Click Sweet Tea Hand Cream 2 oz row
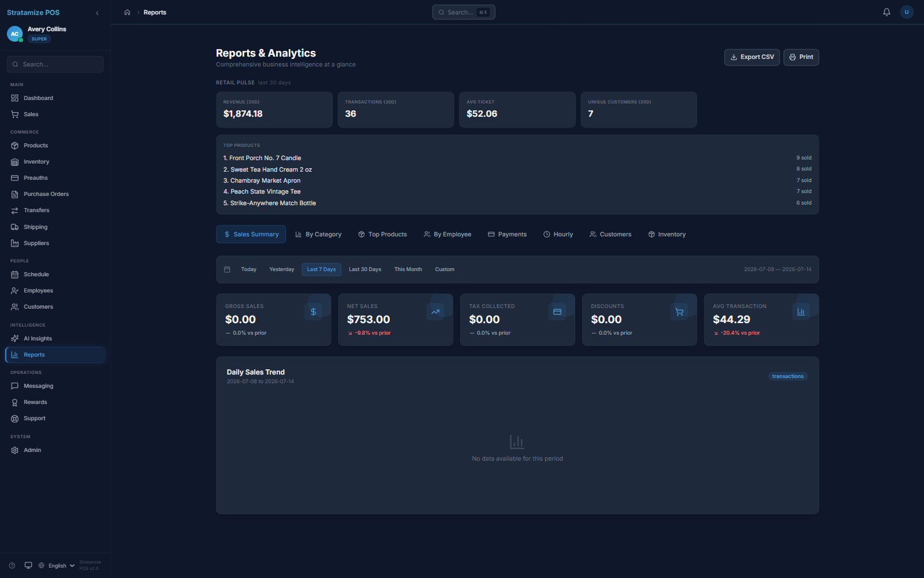This screenshot has width=924, height=578. [517, 169]
